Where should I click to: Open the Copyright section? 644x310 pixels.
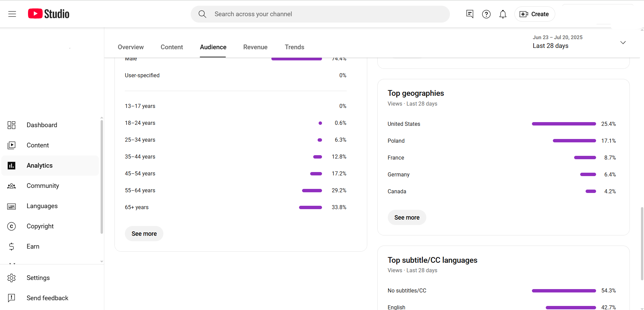(40, 226)
